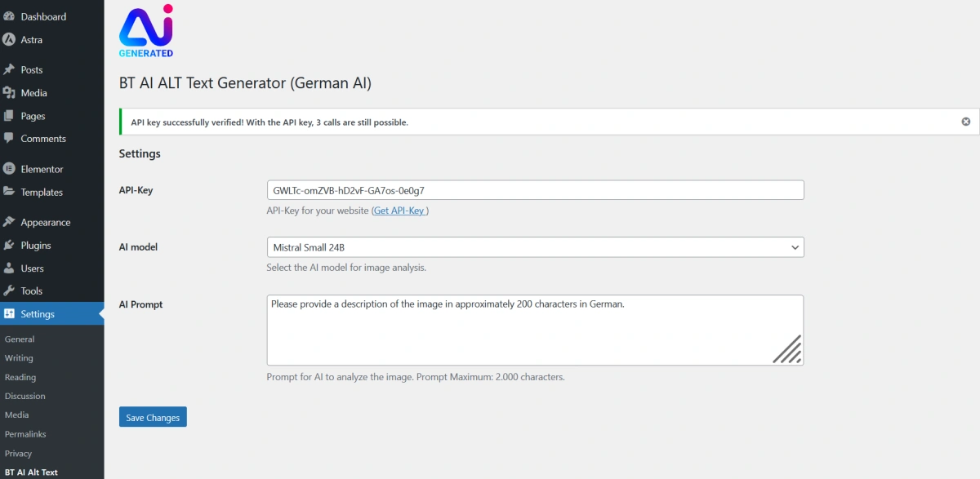Click the Save Changes button
The width and height of the screenshot is (980, 479).
coord(153,416)
